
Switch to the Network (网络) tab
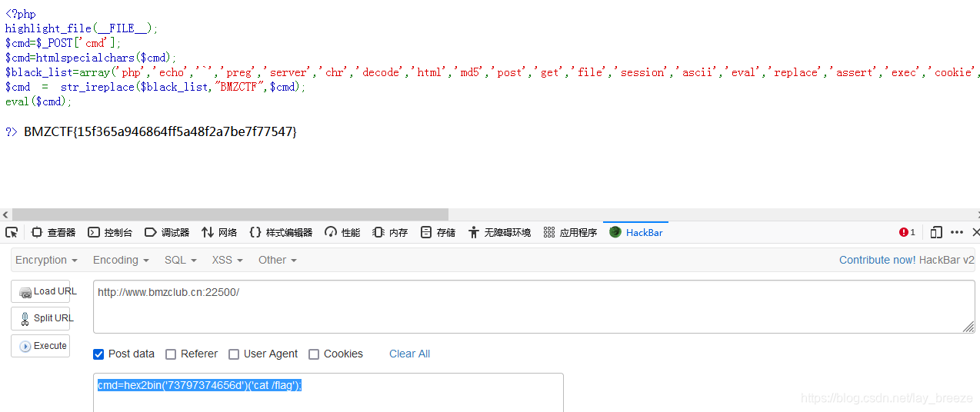[x=219, y=232]
